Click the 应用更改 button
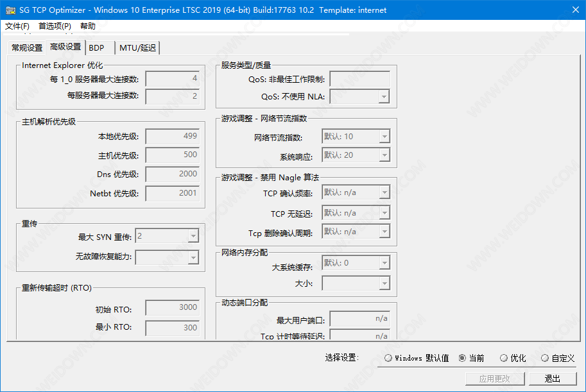 pyautogui.click(x=495, y=379)
